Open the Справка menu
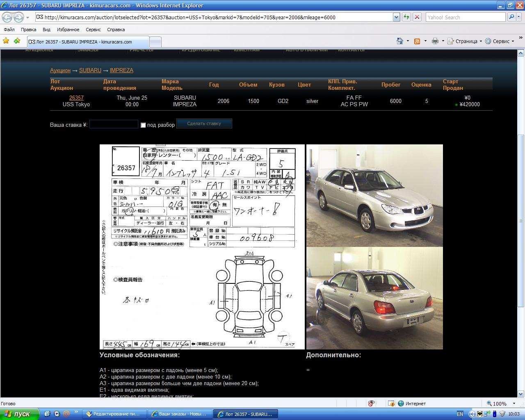The width and height of the screenshot is (525, 420). click(x=116, y=30)
